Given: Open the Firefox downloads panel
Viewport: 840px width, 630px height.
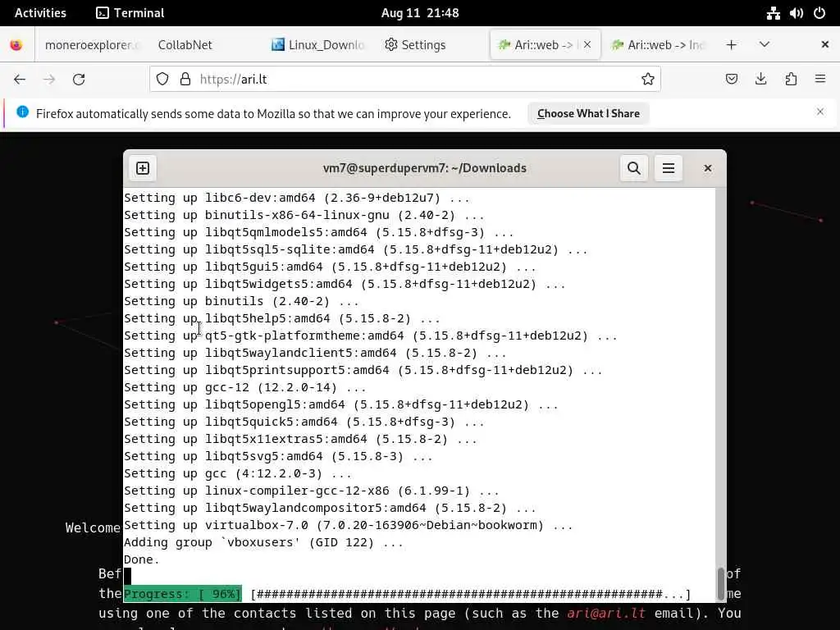Looking at the screenshot, I should click(760, 80).
